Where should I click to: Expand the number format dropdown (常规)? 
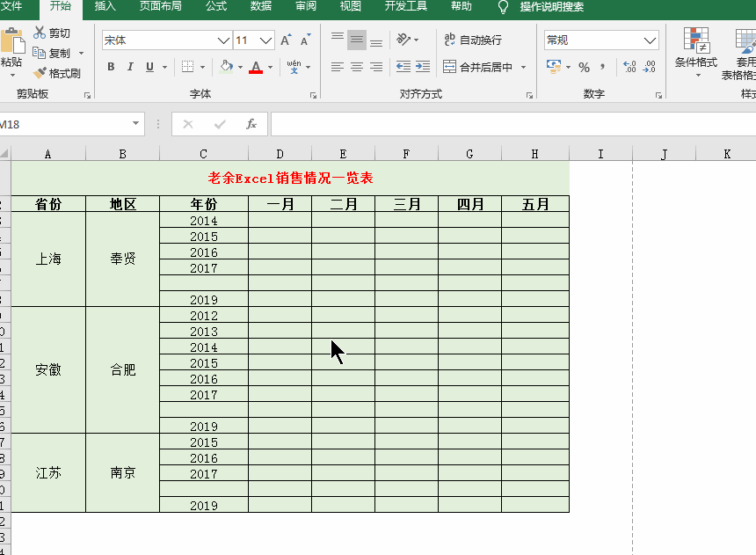pos(650,40)
